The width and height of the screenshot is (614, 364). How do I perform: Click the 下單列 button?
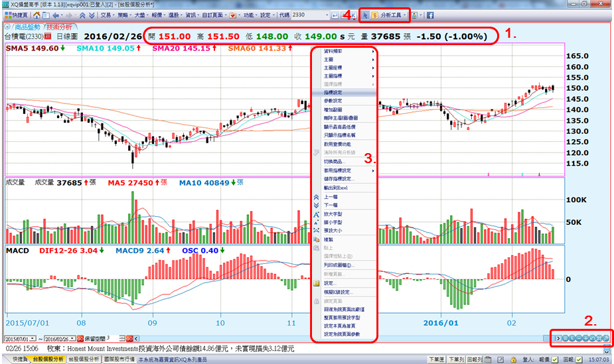pyautogui.click(x=456, y=359)
